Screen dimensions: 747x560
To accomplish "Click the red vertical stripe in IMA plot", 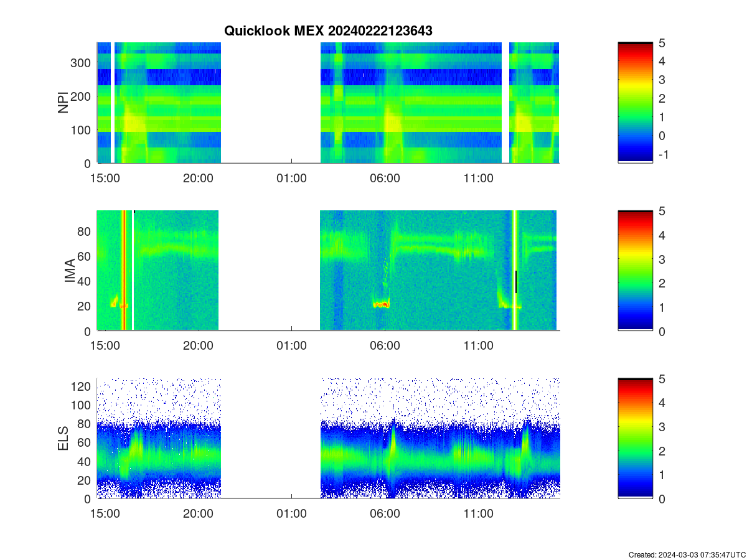I will tap(123, 271).
